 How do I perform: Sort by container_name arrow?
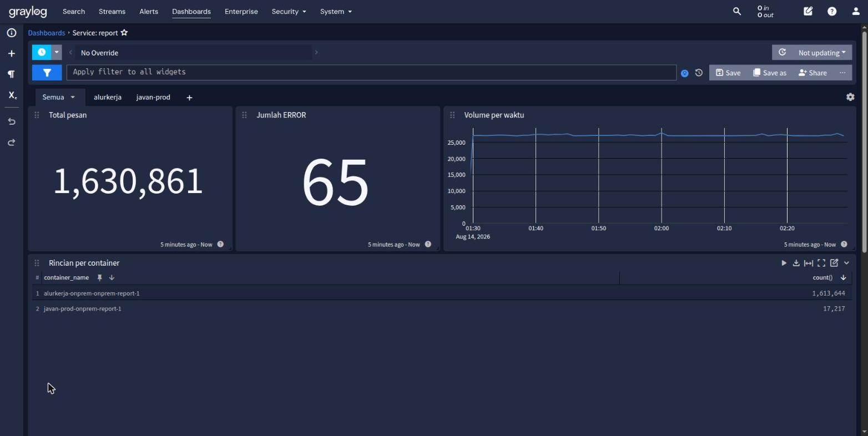(112, 277)
